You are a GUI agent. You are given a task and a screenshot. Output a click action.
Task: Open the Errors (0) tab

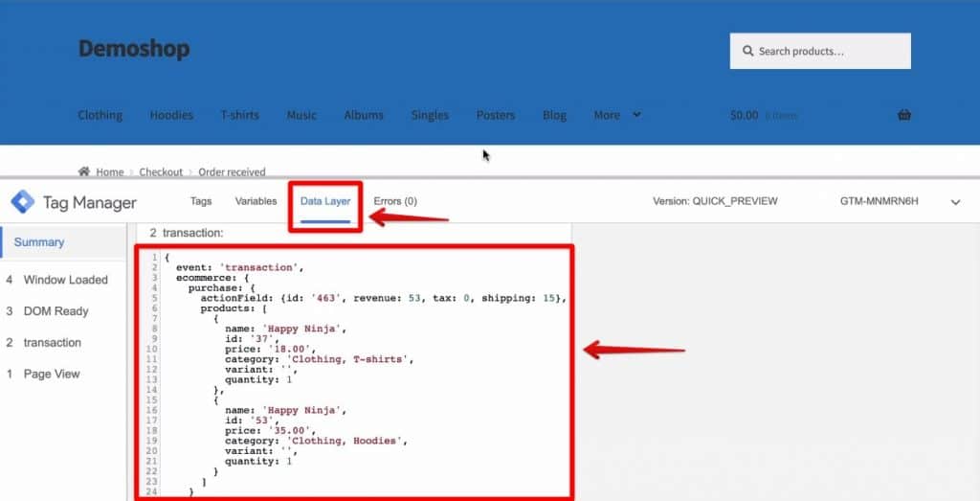(x=395, y=201)
